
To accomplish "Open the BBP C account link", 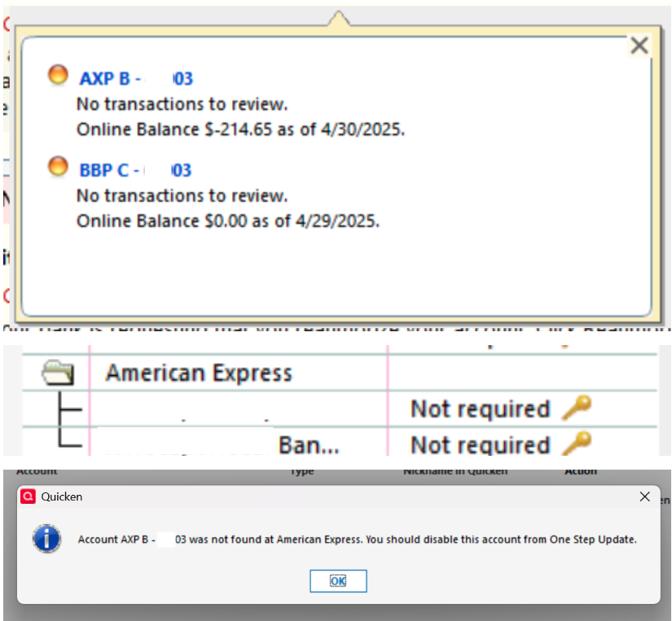I will click(135, 170).
